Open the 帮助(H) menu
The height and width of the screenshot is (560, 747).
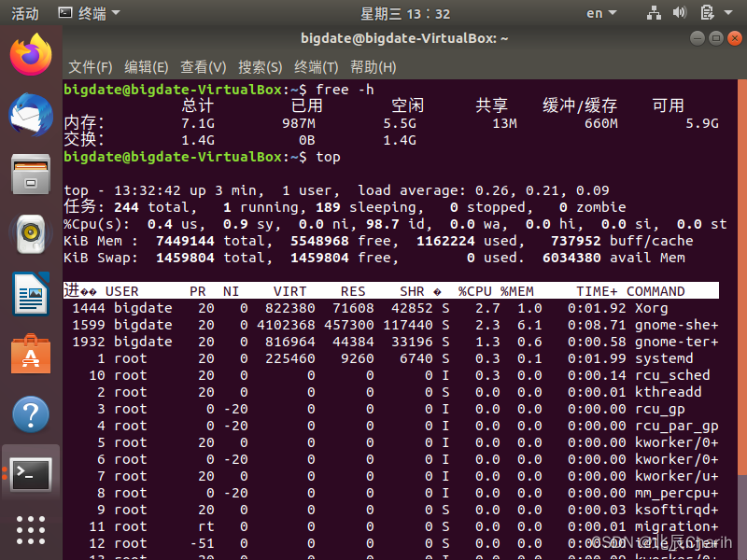373,67
